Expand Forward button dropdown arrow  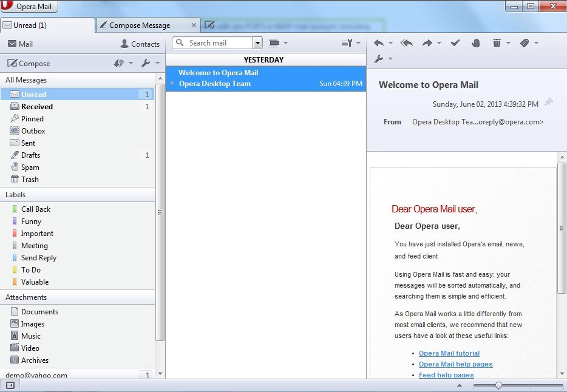(439, 43)
